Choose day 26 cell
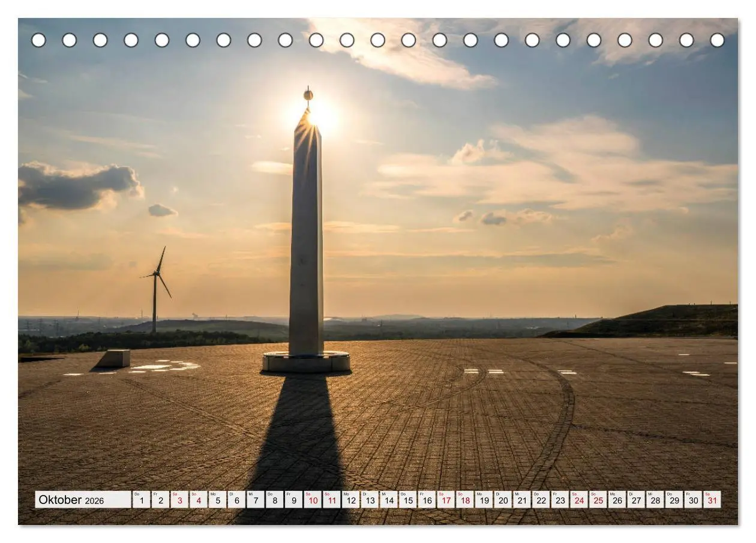Image resolution: width=756 pixels, height=543 pixels. tap(617, 499)
